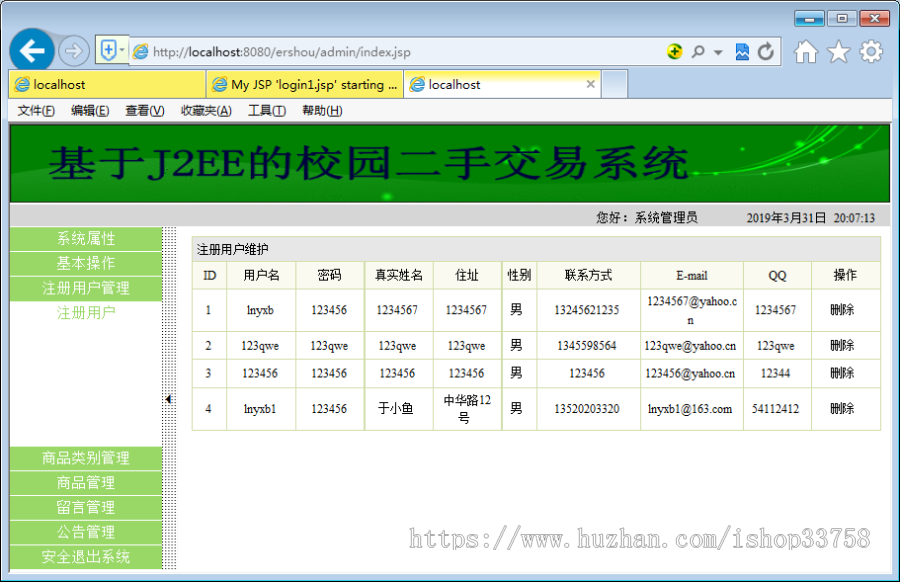Viewport: 900px width, 582px height.
Task: Start a search with the magnifier icon
Action: click(x=698, y=50)
